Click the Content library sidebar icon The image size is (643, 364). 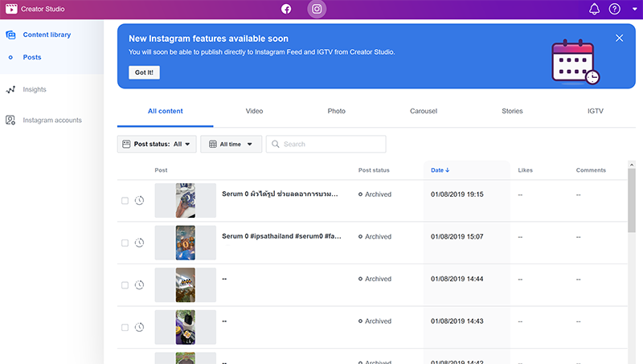tap(10, 35)
